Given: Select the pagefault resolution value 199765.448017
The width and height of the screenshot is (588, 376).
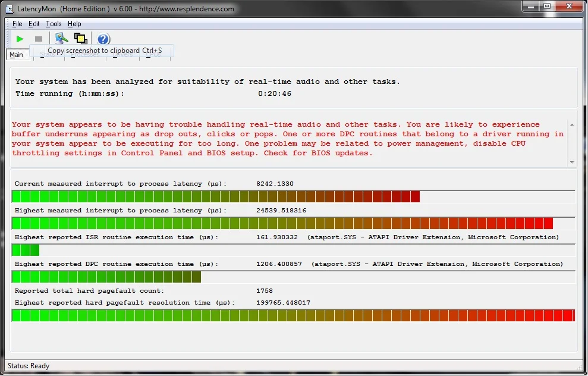Looking at the screenshot, I should tap(283, 302).
